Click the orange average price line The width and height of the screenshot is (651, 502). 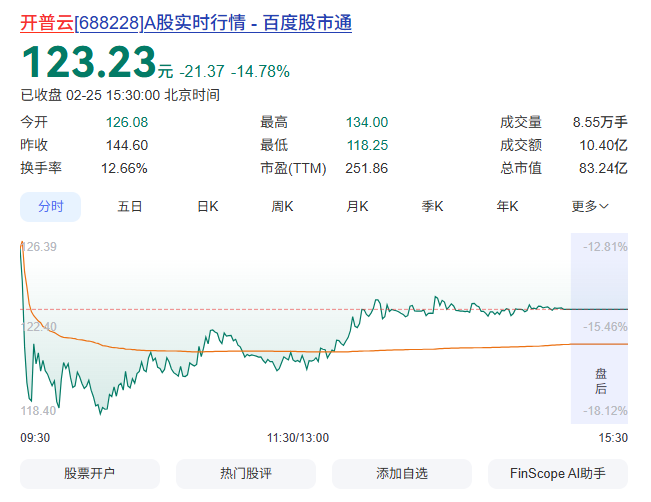pos(450,348)
